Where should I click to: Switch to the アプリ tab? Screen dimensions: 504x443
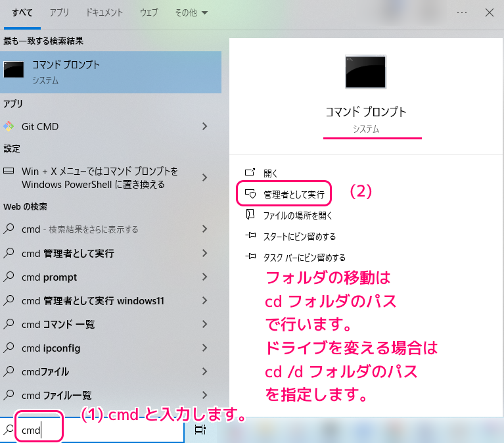point(59,12)
